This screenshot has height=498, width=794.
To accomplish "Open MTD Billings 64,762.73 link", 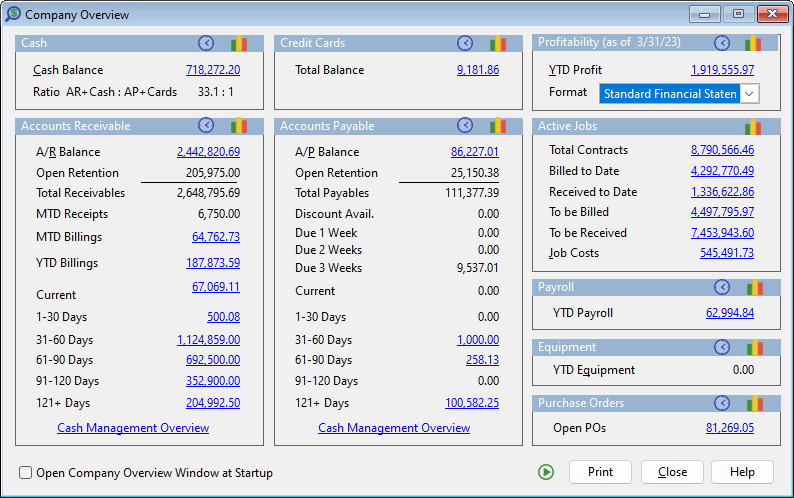I will (x=216, y=237).
